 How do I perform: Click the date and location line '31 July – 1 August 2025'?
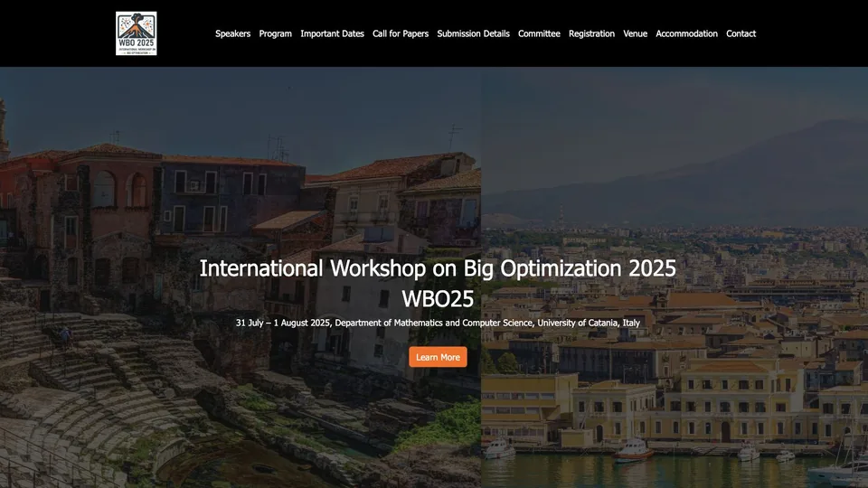click(x=438, y=323)
